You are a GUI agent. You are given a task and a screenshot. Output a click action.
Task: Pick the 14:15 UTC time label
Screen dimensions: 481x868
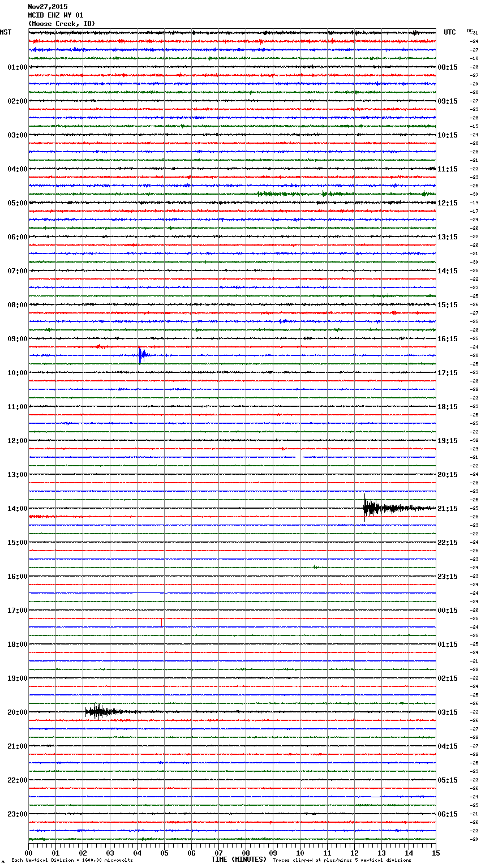[448, 271]
